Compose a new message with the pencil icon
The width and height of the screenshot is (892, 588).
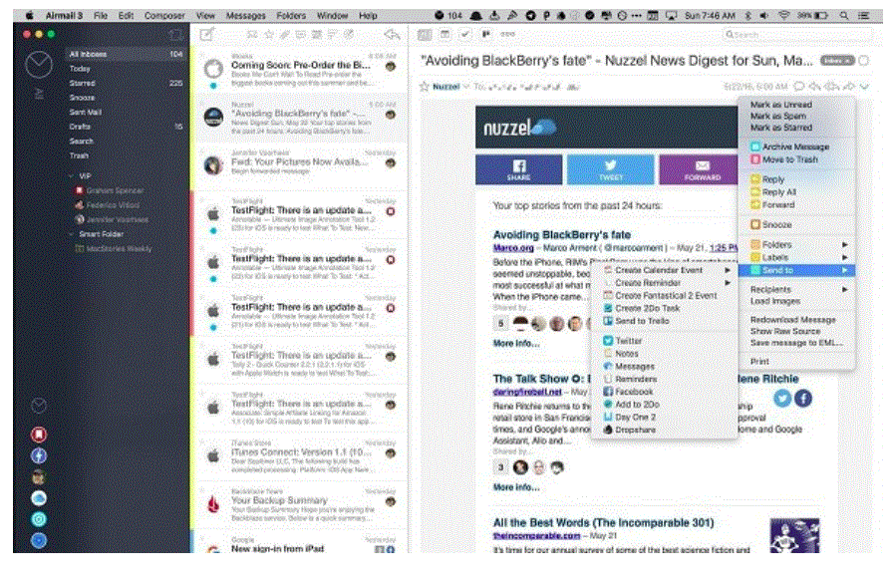(206, 35)
